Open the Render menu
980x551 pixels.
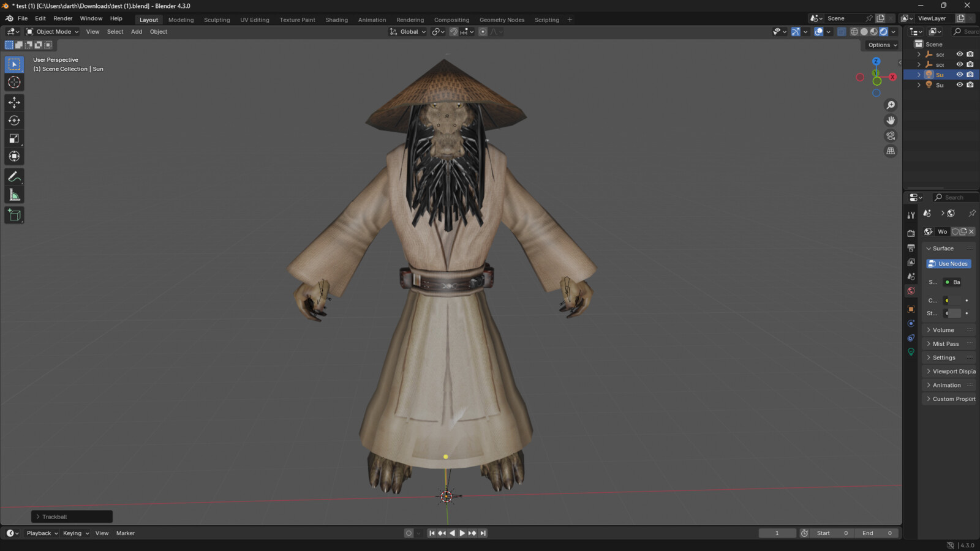point(63,18)
